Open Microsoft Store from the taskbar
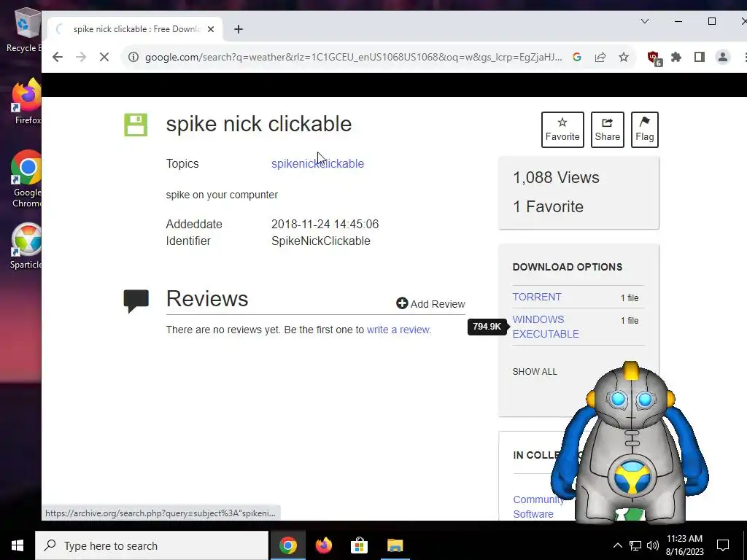 point(359,545)
